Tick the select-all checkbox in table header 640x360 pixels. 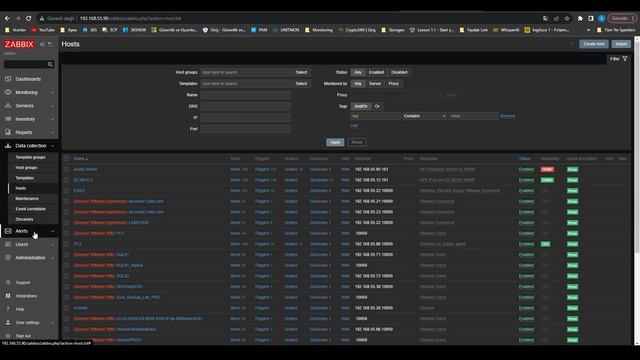[67, 158]
